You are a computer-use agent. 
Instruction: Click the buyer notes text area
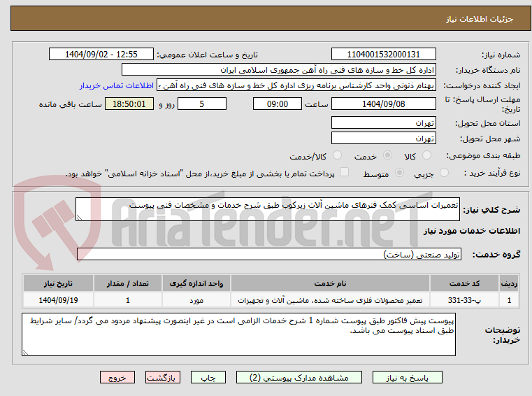[x=238, y=334]
